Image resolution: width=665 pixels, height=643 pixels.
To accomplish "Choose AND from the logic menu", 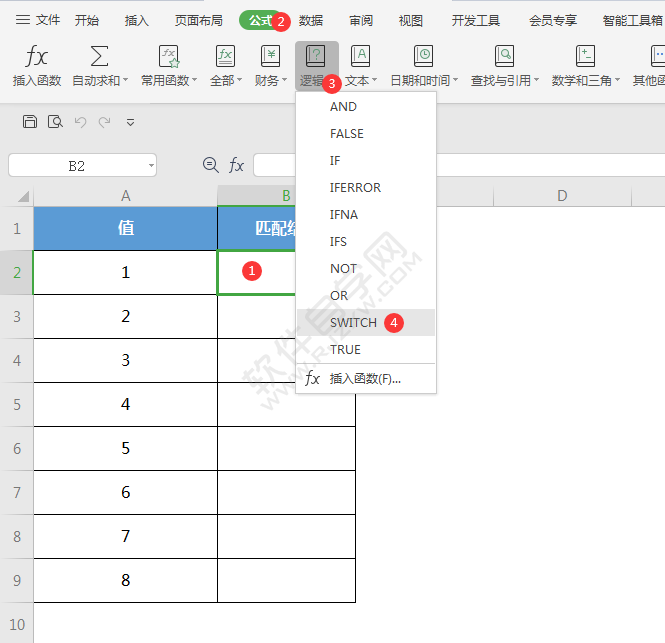I will [x=366, y=106].
